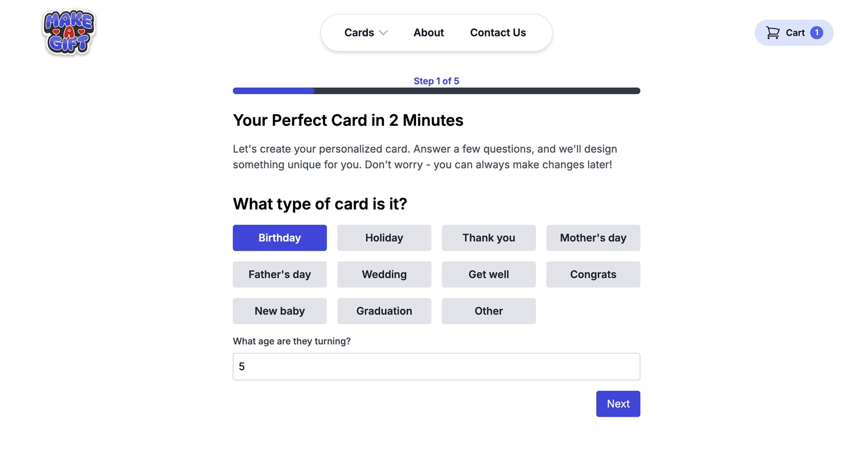Choose the Graduation card type
The image size is (868, 464).
coord(384,311)
